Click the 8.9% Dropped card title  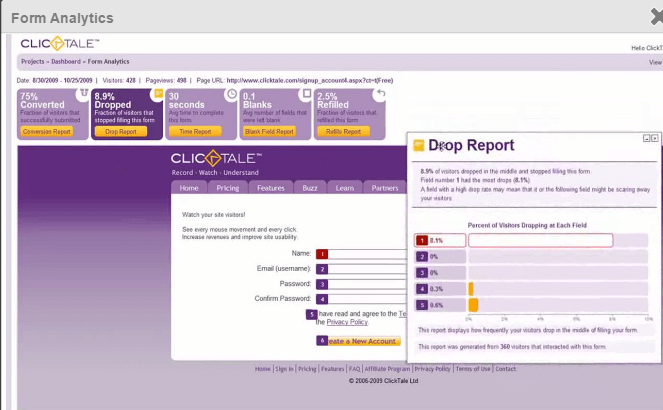pyautogui.click(x=113, y=101)
